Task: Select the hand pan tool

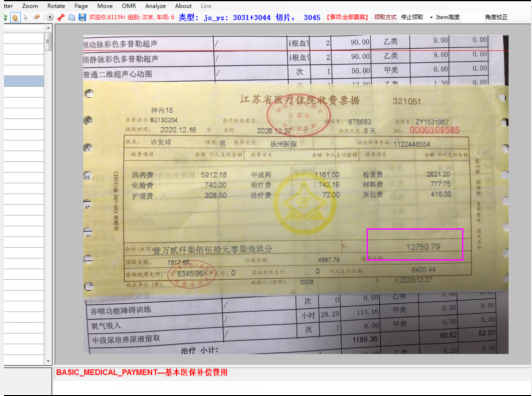Action: click(x=15, y=17)
